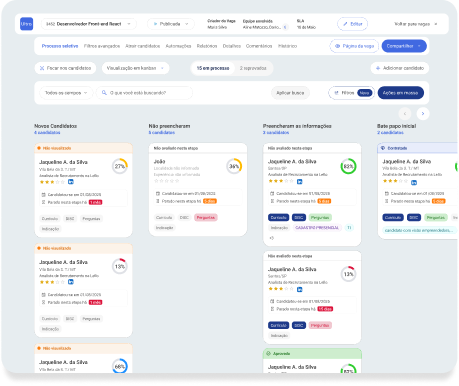Select the '15 em processo' toggle
This screenshot has width=459, height=386.
pyautogui.click(x=213, y=68)
